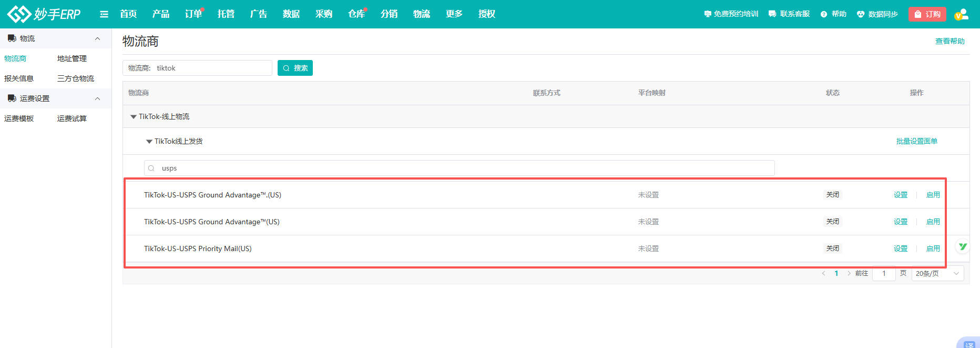Click the 搜索 search button
The width and height of the screenshot is (980, 348).
coord(295,68)
